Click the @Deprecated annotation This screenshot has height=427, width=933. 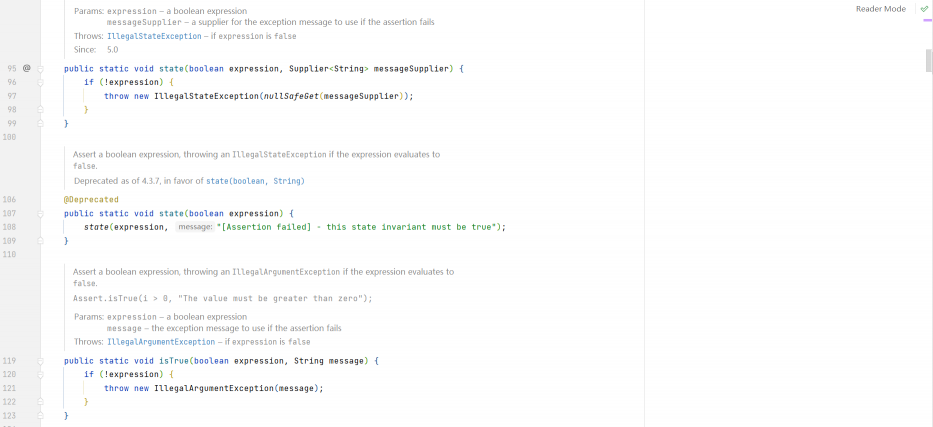[91, 199]
